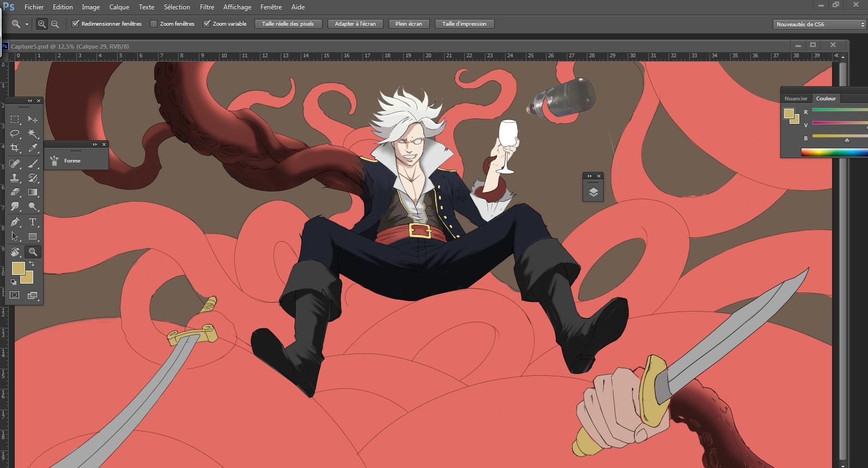
Task: Disable the Zoom variable checkbox
Action: pos(207,24)
